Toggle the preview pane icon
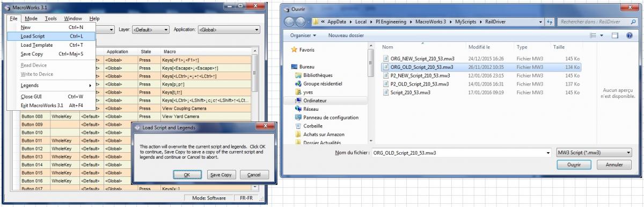The height and width of the screenshot is (207, 644). click(616, 35)
